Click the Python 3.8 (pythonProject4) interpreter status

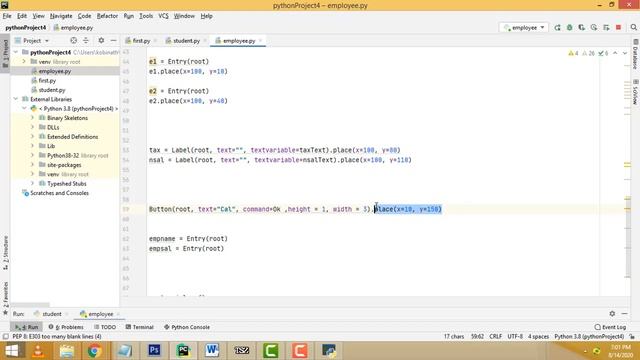click(589, 337)
